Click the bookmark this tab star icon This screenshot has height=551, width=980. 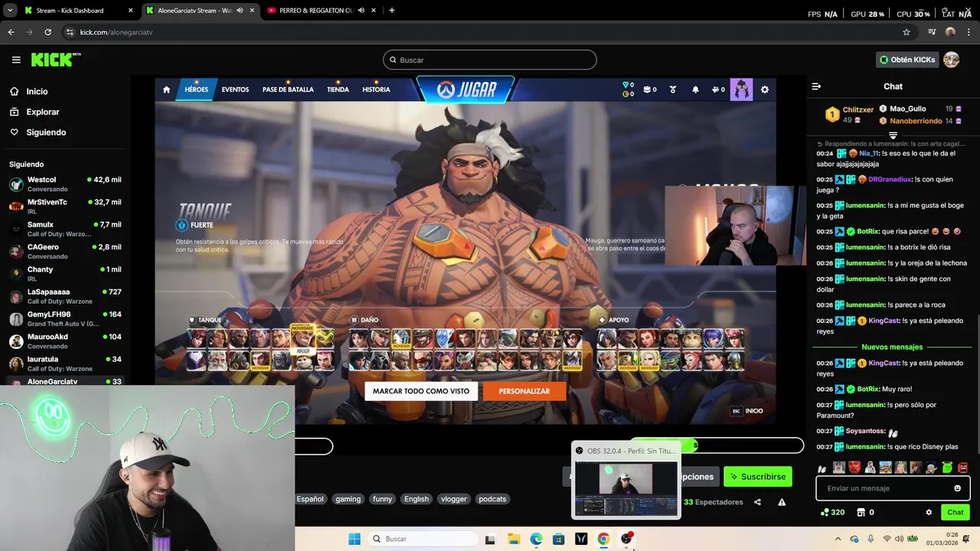click(906, 32)
